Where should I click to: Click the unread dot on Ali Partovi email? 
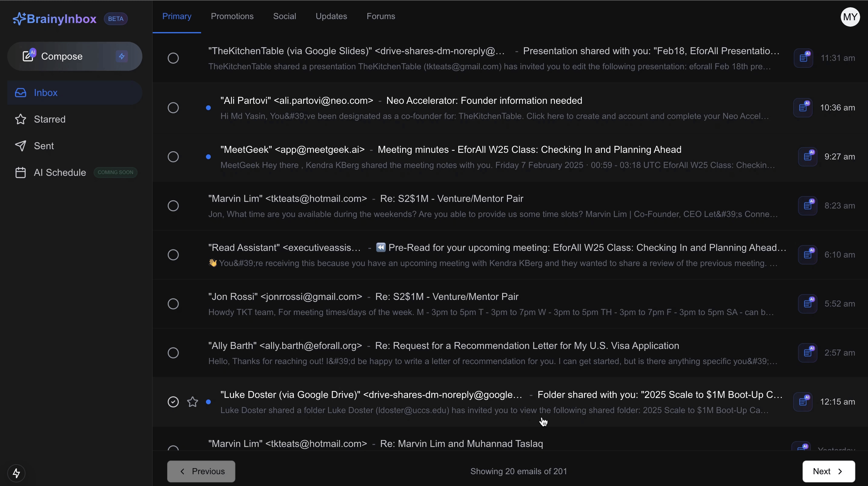(208, 108)
